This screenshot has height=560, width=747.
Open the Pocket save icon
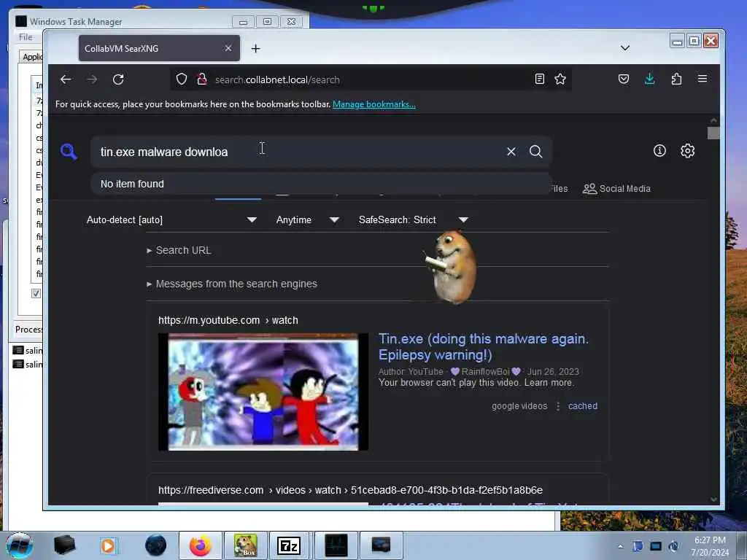(624, 79)
